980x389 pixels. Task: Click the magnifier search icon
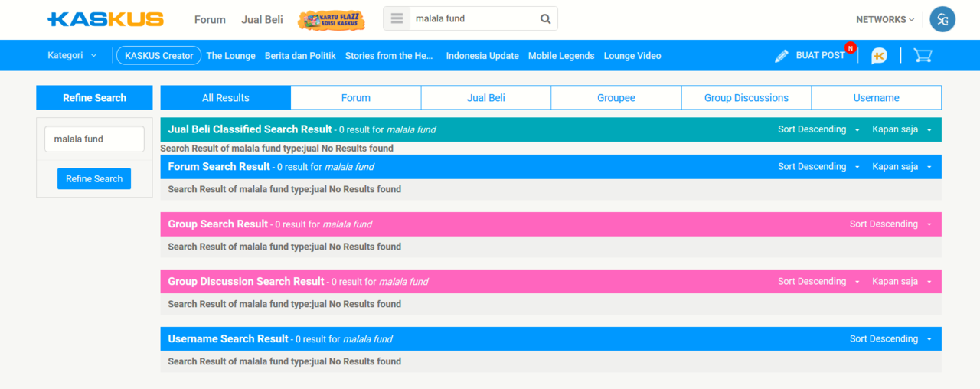click(x=545, y=19)
